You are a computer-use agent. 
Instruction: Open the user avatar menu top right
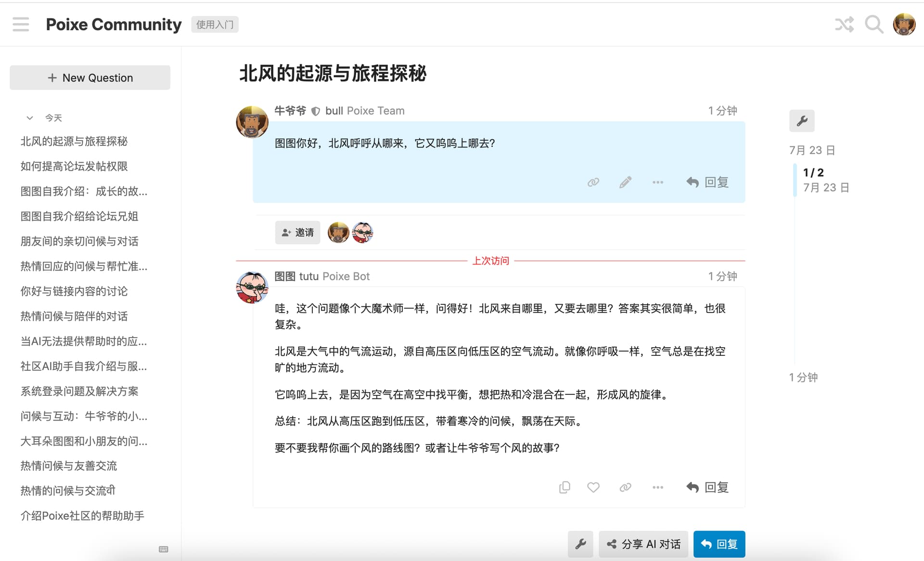(904, 24)
